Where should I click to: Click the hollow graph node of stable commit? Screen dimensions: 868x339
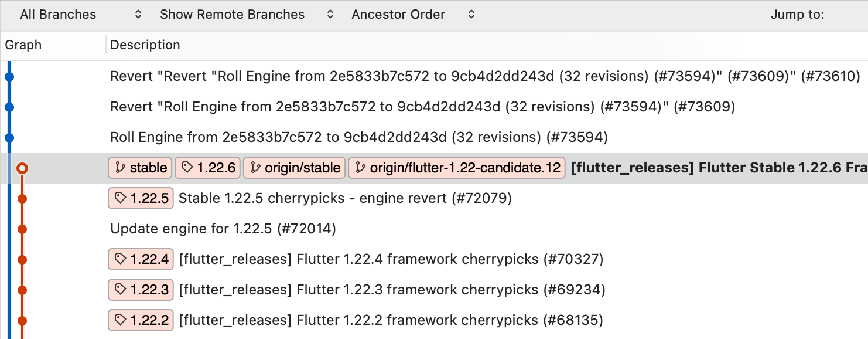point(22,168)
